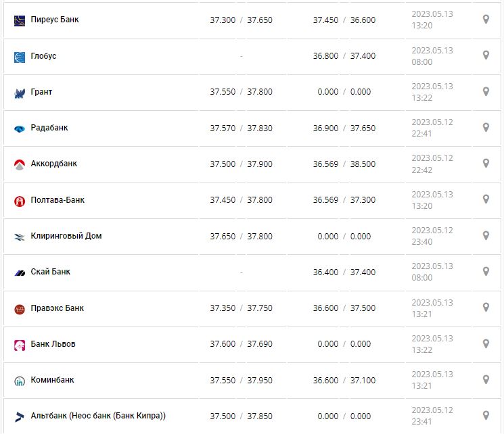Click the Грант bank logo icon
Image resolution: width=504 pixels, height=434 pixels.
click(20, 93)
